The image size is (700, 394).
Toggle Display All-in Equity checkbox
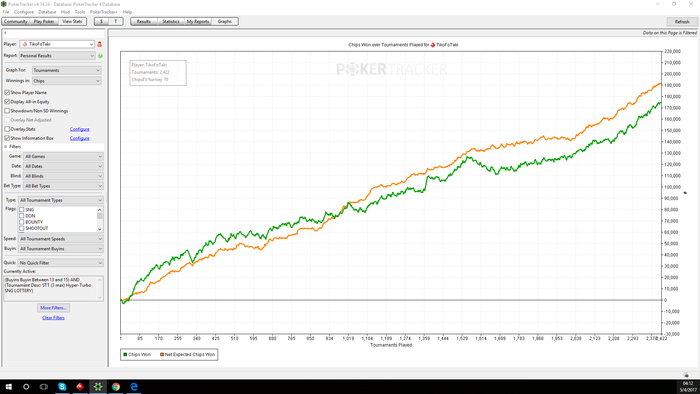tap(7, 102)
